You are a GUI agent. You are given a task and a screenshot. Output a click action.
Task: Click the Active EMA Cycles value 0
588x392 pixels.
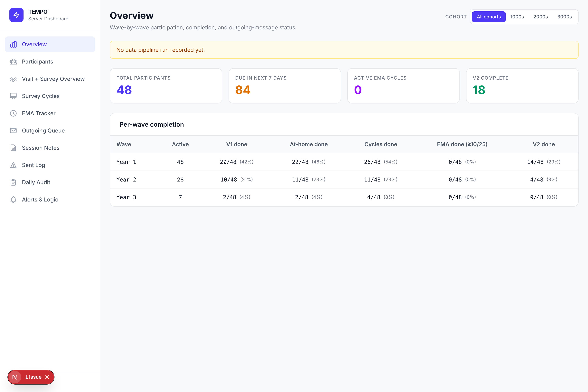tap(358, 90)
